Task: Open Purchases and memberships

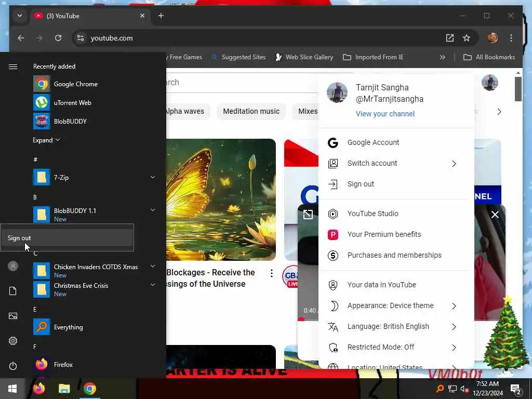Action: click(396, 255)
